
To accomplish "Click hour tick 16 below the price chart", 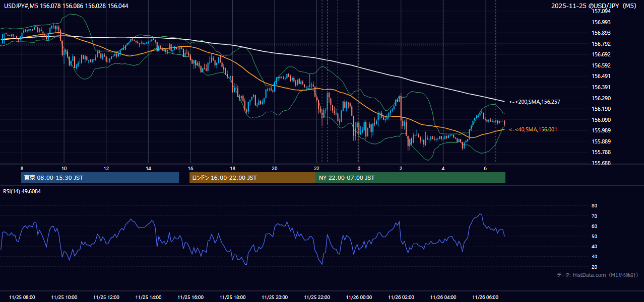I will tap(190, 168).
